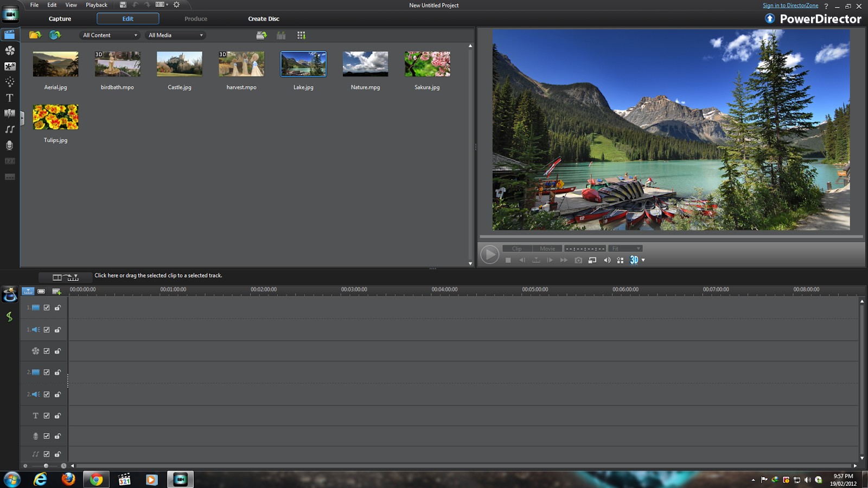Disable video track 2 checkbox

pos(47,372)
